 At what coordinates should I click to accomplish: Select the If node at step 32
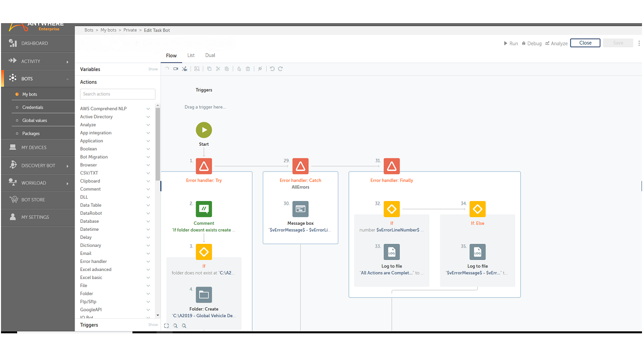click(x=391, y=209)
